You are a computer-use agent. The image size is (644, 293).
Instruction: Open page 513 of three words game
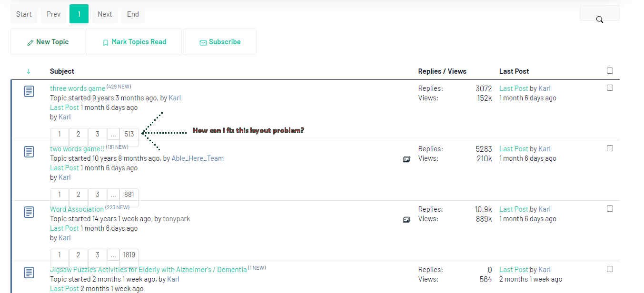(129, 134)
